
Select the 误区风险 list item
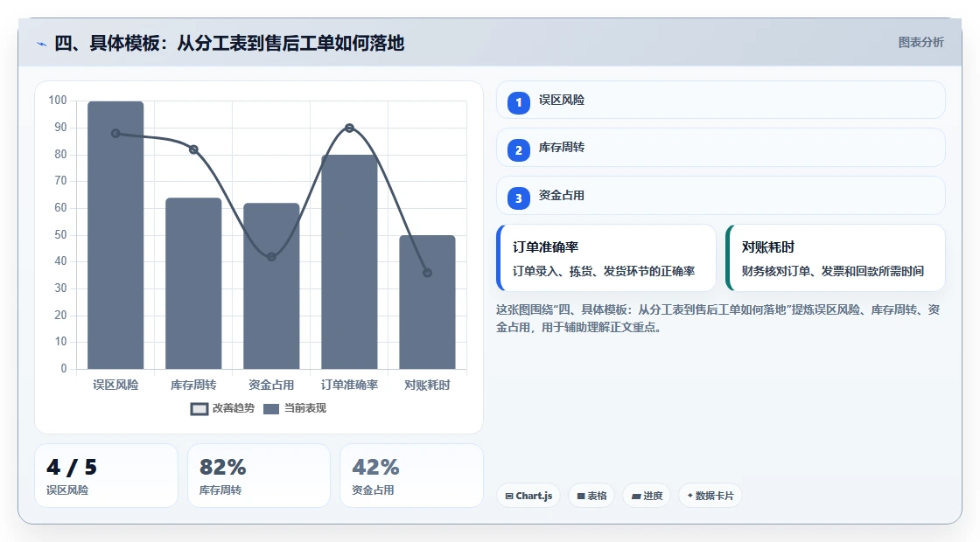[721, 100]
